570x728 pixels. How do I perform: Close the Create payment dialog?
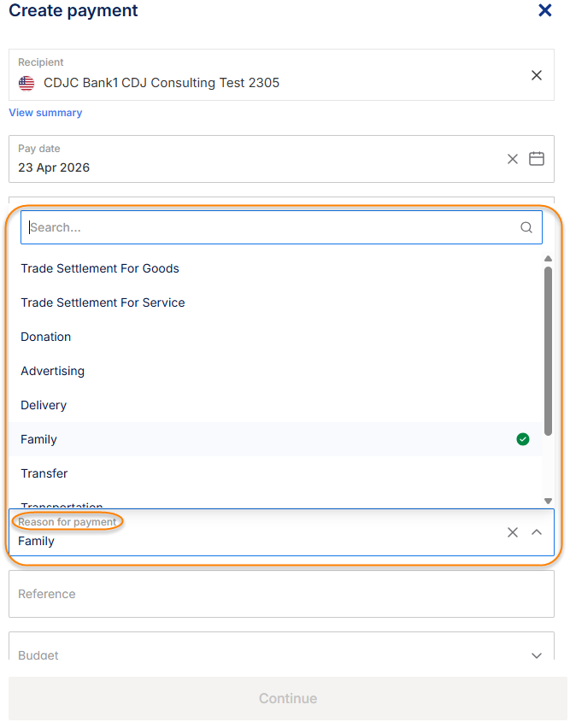(x=544, y=10)
